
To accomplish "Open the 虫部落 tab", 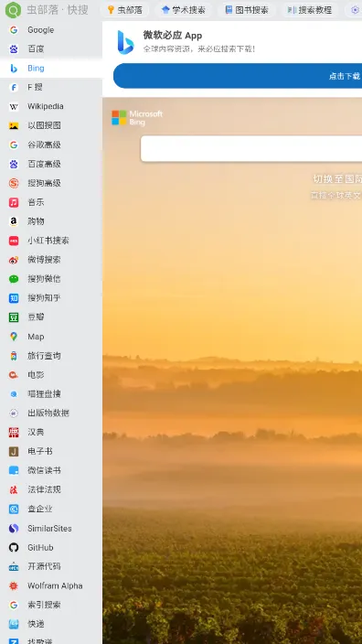I will pyautogui.click(x=125, y=10).
